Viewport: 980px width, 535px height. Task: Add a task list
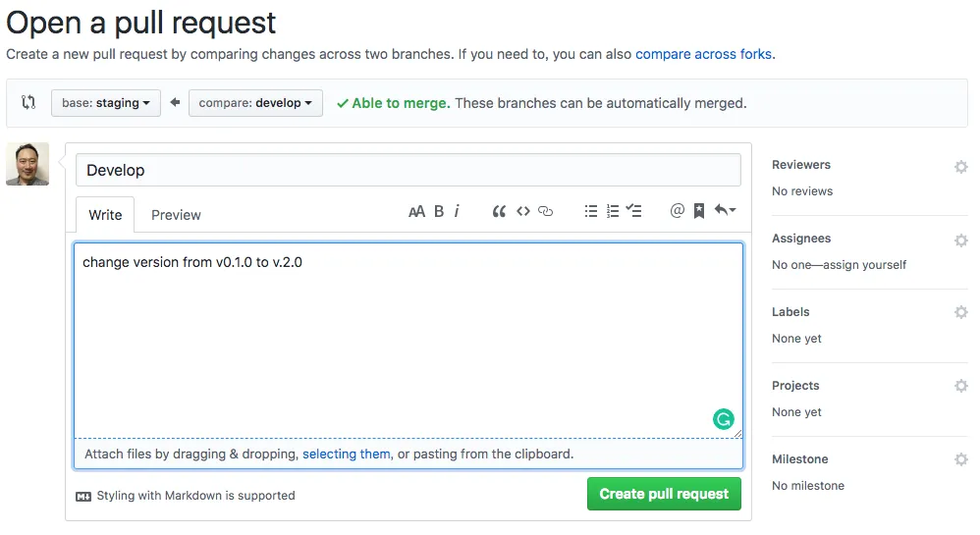point(634,211)
